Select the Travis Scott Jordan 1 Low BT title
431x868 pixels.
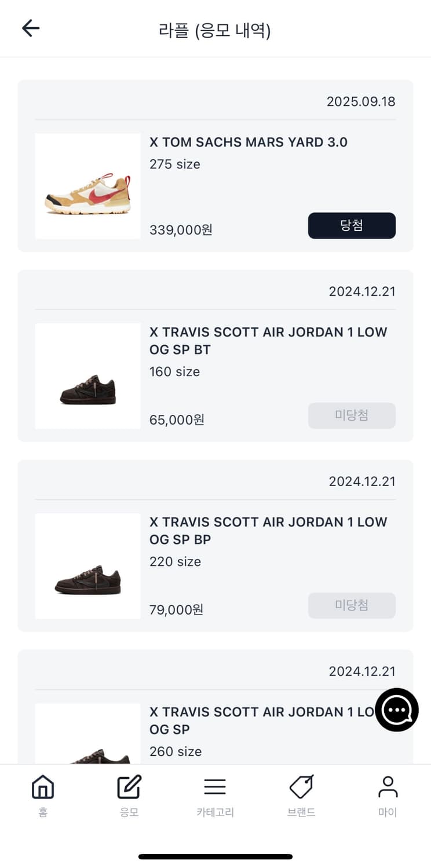(x=268, y=341)
